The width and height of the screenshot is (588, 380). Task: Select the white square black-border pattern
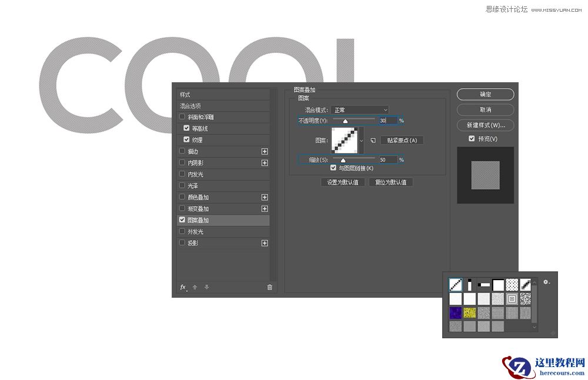point(498,285)
